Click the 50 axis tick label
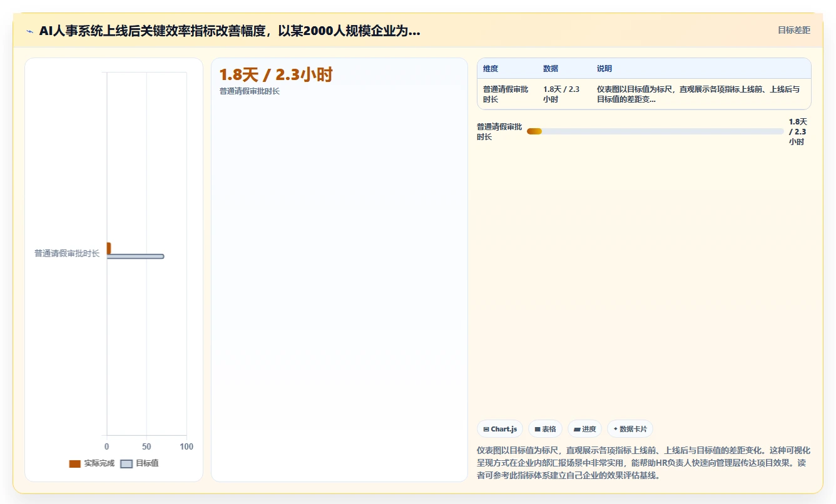This screenshot has height=504, width=836. [146, 446]
